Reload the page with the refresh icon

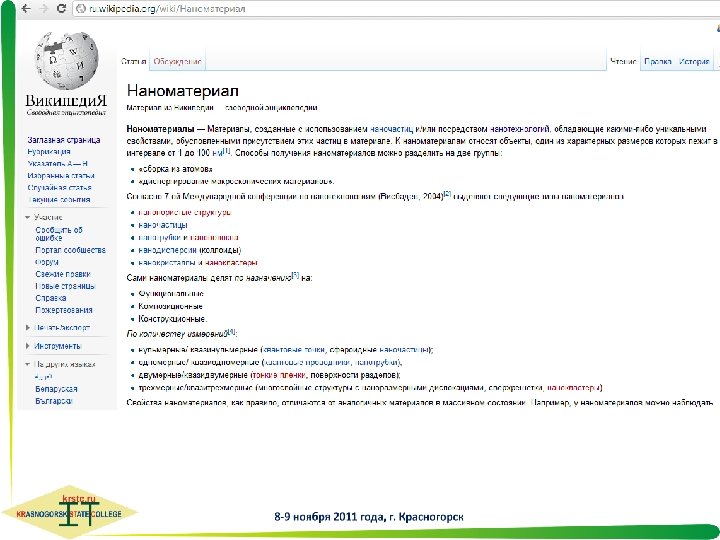pos(61,8)
